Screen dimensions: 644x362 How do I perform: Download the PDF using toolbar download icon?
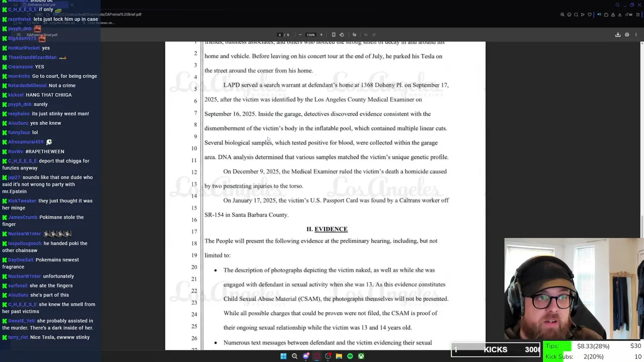point(618,35)
